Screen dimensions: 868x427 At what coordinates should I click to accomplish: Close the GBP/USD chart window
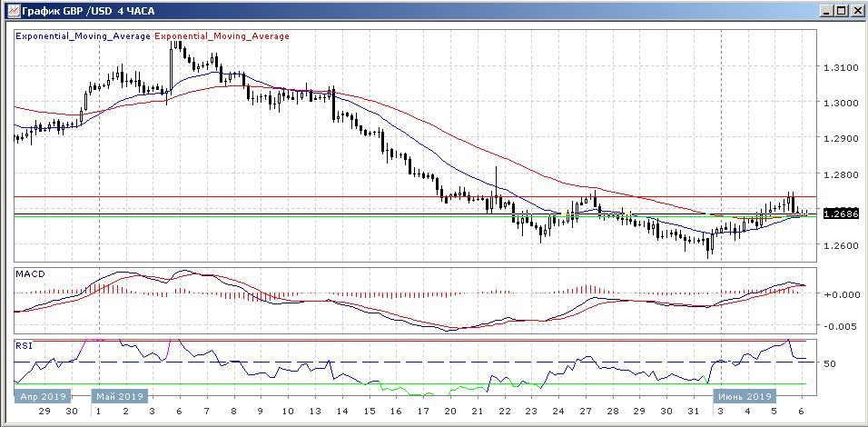pos(856,11)
